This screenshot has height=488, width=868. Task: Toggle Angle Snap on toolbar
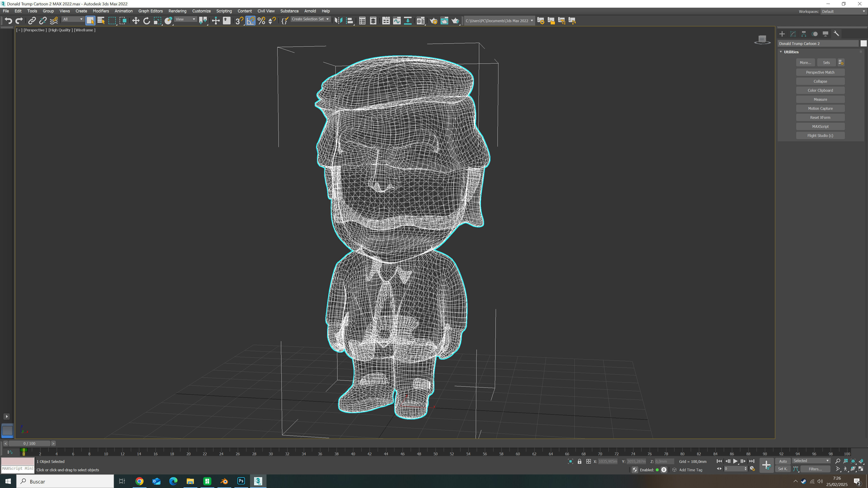[x=250, y=21]
